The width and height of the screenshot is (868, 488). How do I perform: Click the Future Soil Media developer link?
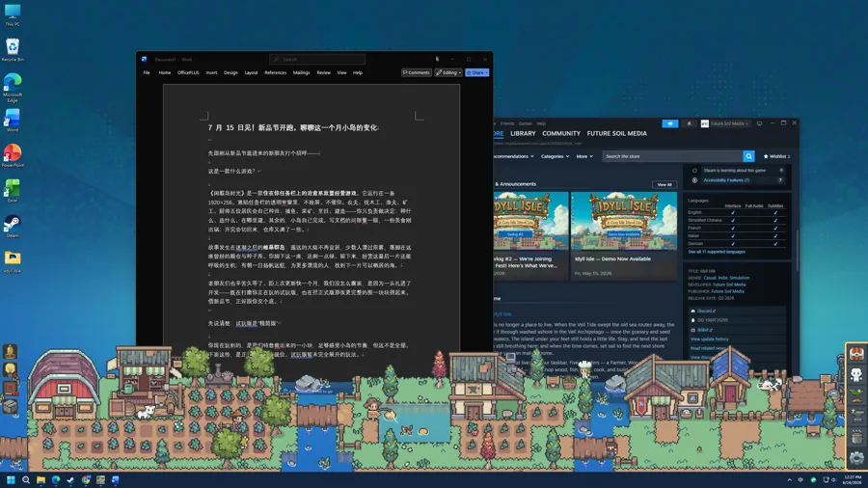click(729, 285)
